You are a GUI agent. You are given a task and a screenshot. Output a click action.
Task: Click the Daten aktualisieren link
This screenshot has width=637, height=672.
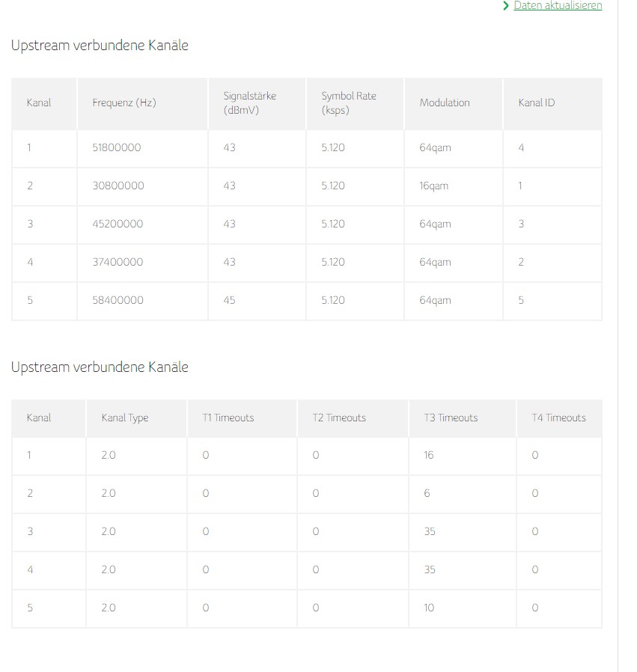click(558, 5)
